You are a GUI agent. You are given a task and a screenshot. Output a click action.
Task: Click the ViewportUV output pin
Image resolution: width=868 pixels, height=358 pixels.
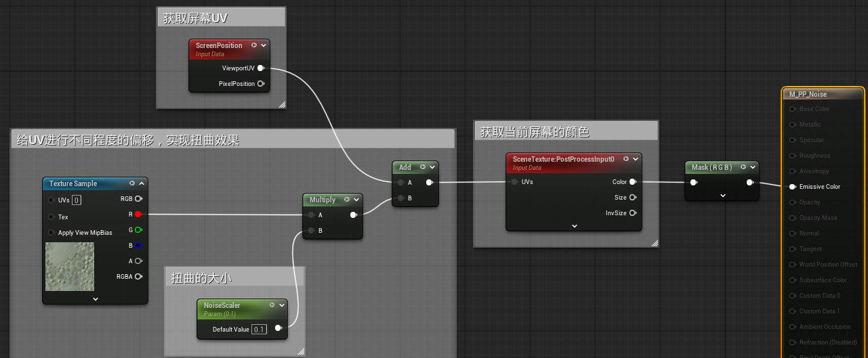260,68
